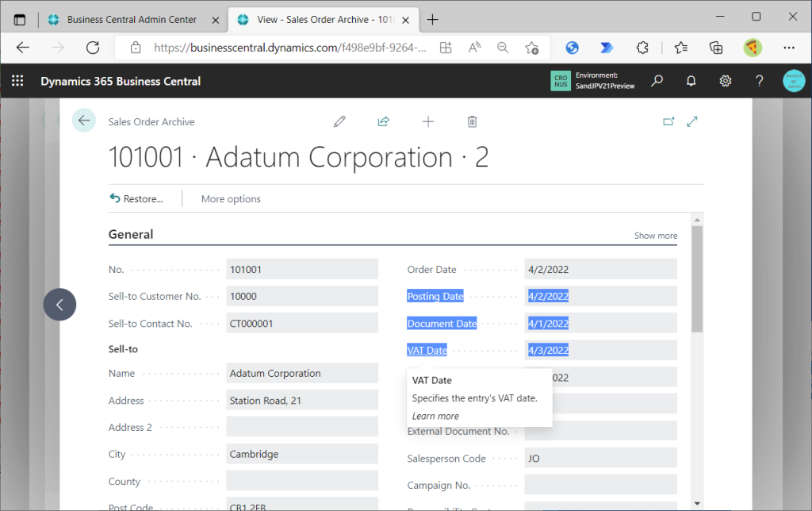The width and height of the screenshot is (812, 511).
Task: Click the No. field showing 101001
Action: point(302,270)
